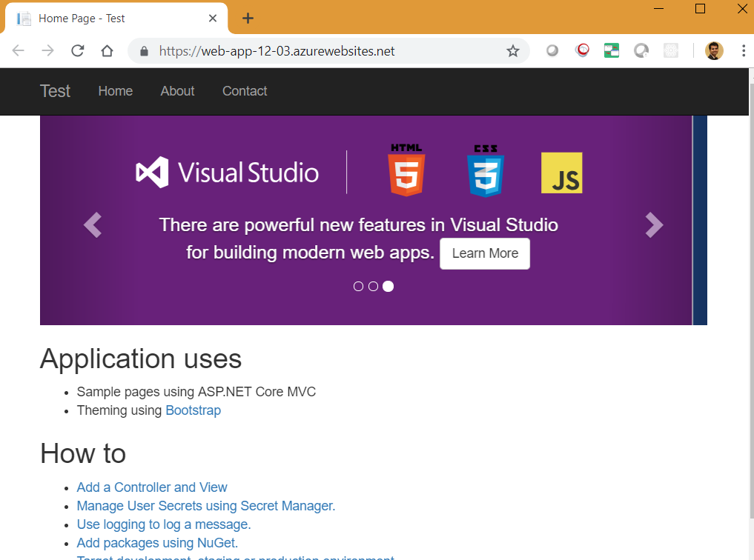
Task: Select the first carousel indicator dot
Action: point(359,287)
